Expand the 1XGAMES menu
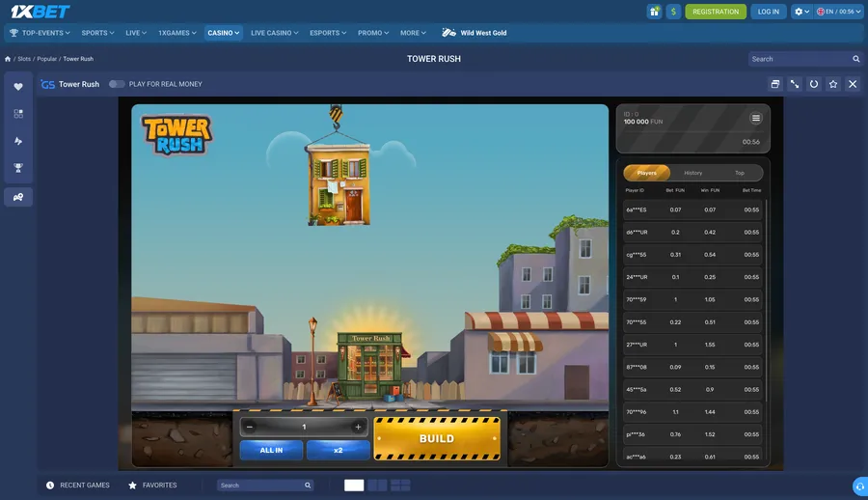The width and height of the screenshot is (868, 500). 177,33
